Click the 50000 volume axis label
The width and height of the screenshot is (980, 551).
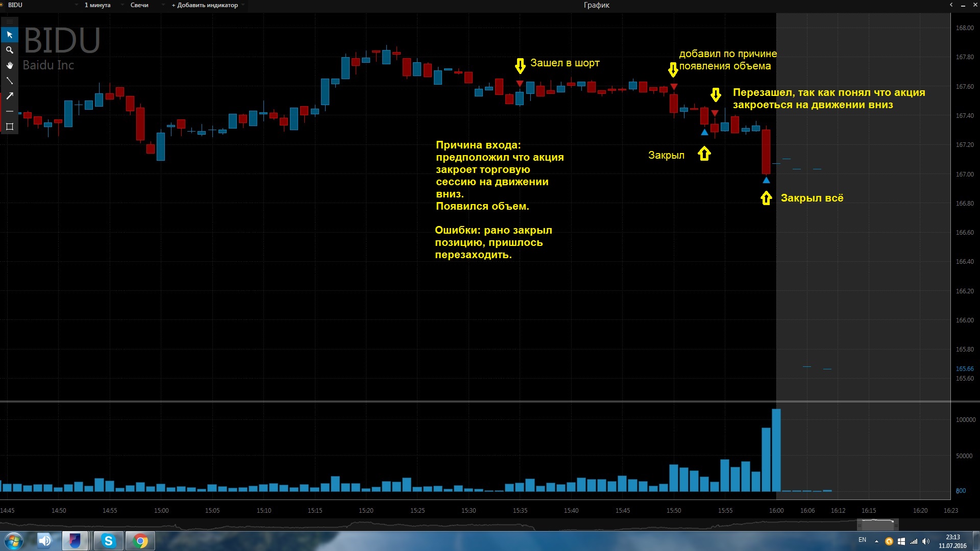click(964, 456)
